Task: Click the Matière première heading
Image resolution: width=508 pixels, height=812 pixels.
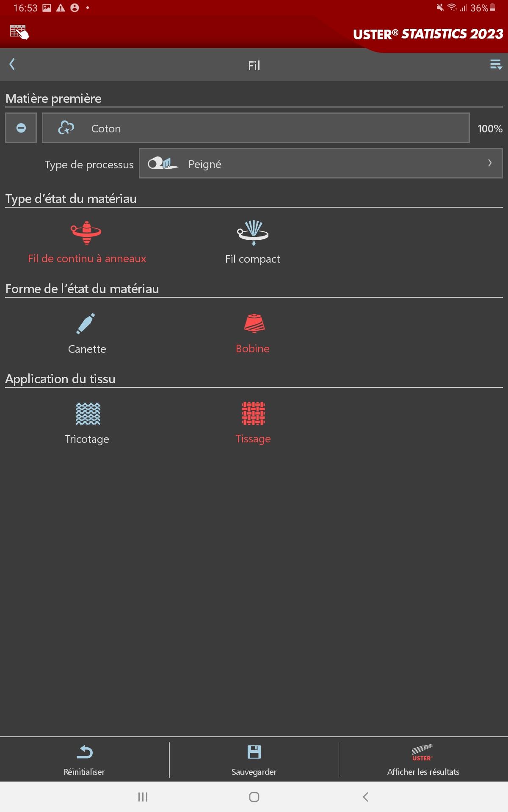Action: click(x=53, y=99)
